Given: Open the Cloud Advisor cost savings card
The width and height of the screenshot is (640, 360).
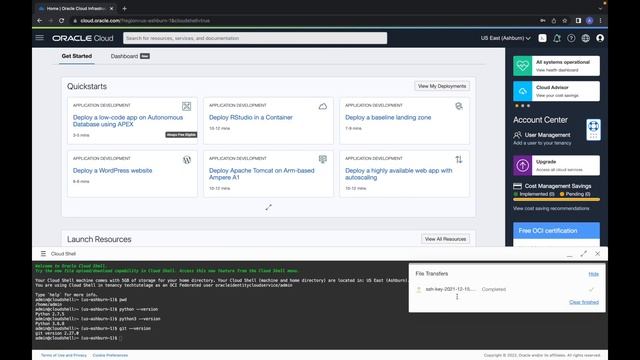Looking at the screenshot, I should pos(556,91).
